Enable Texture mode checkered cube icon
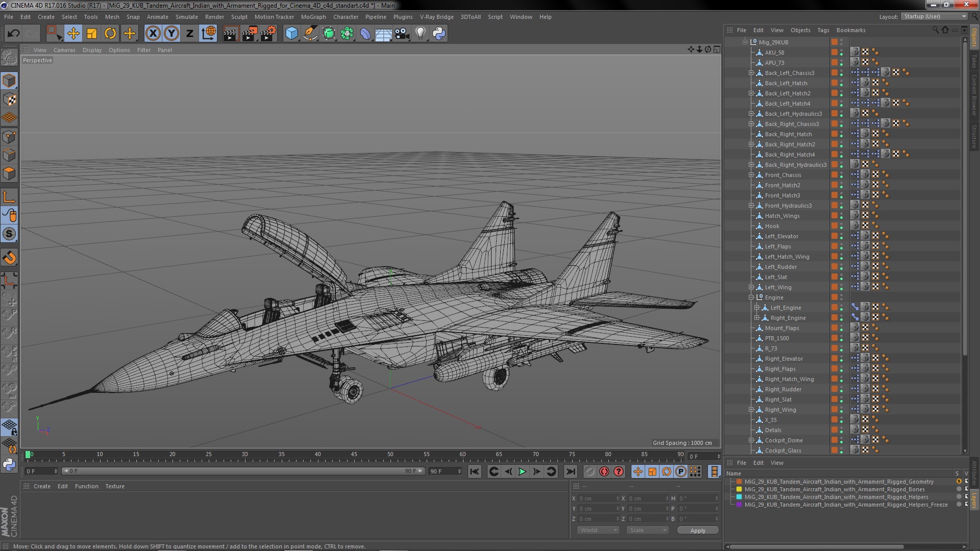Viewport: 980px width, 551px height. tap(9, 99)
